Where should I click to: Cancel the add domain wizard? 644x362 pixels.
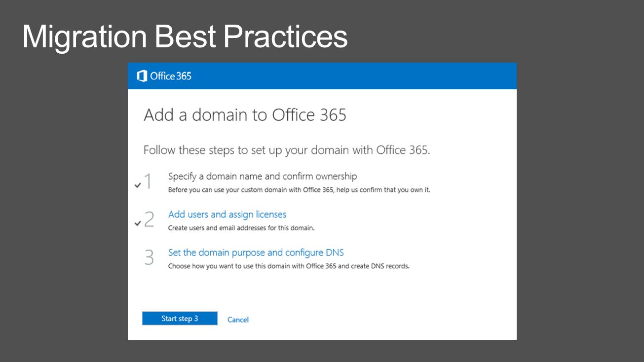[x=238, y=320]
